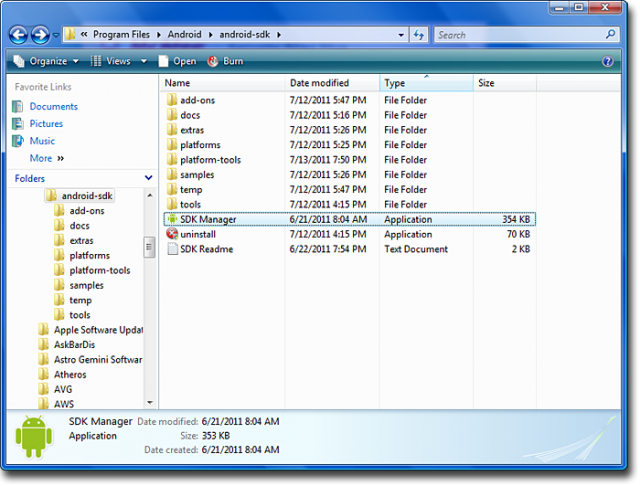Image resolution: width=640 pixels, height=486 pixels.
Task: Select platform-tools in the folder tree
Action: click(x=100, y=270)
